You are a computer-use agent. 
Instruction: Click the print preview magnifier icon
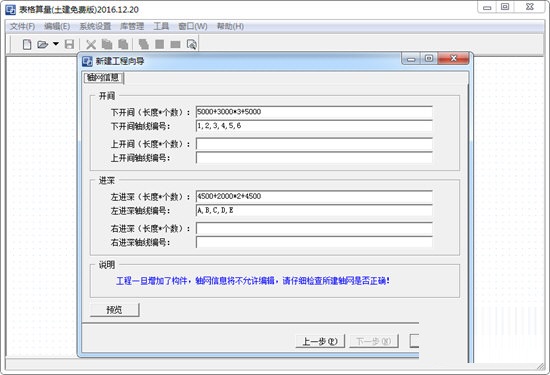[x=192, y=45]
